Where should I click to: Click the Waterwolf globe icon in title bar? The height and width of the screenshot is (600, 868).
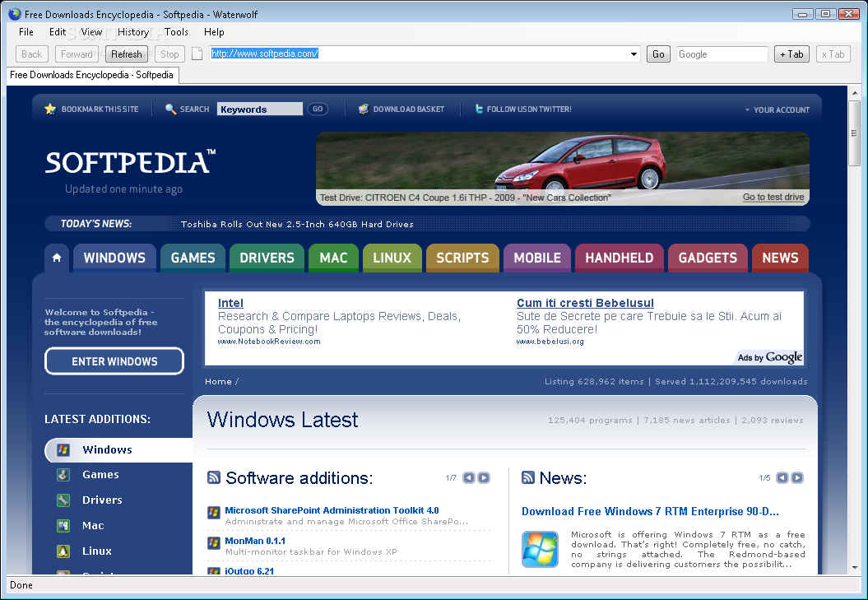click(14, 14)
